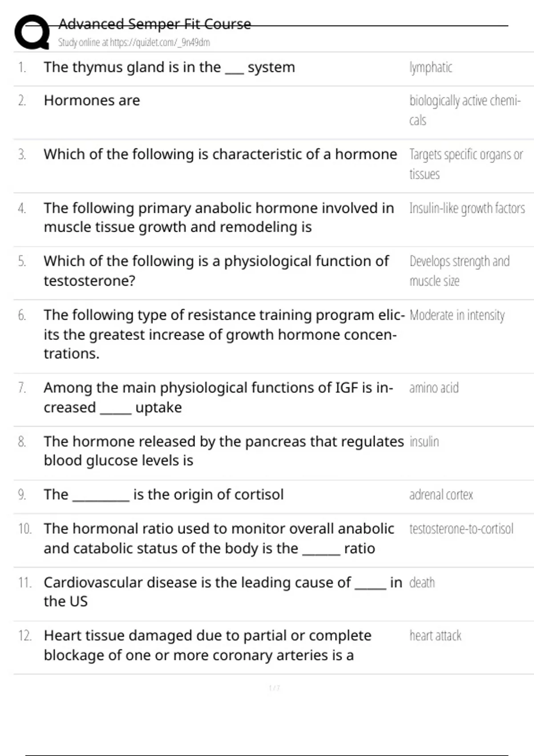Image resolution: width=534 pixels, height=756 pixels.
Task: Click the cardiovascular disease question
Action: [x=223, y=592]
